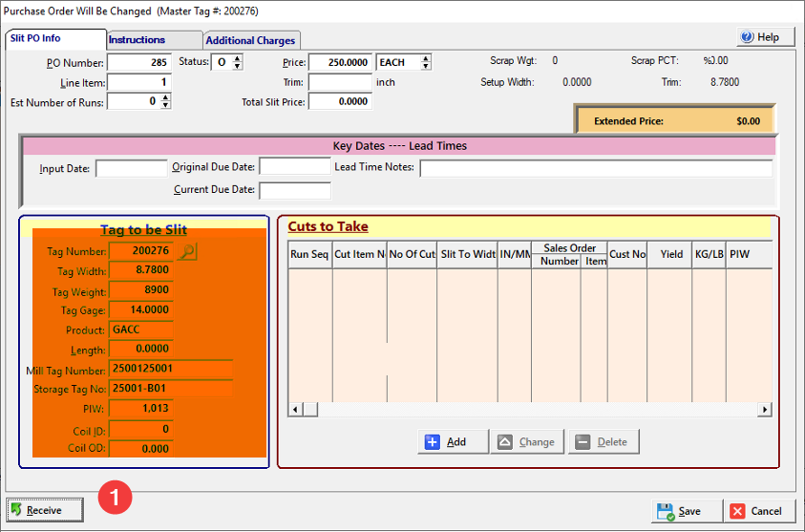Click the Tag Weight field 8900
805x532 pixels.
coord(140,289)
